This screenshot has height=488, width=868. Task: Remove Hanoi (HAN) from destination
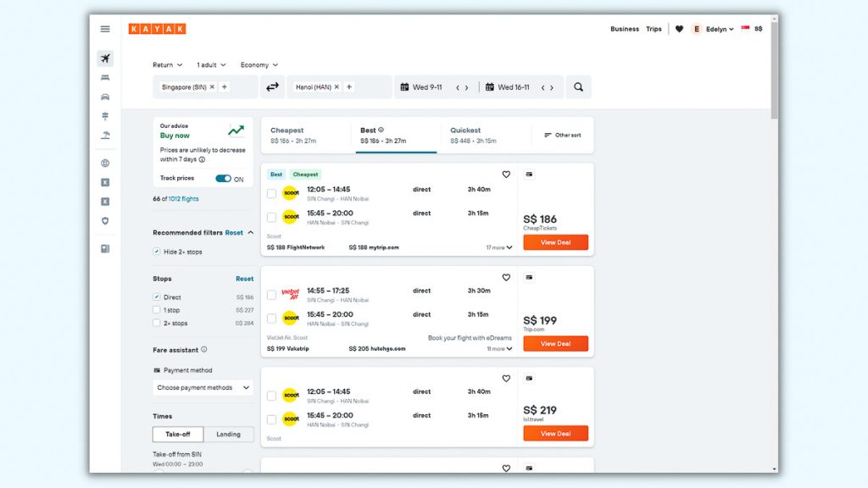pyautogui.click(x=337, y=87)
